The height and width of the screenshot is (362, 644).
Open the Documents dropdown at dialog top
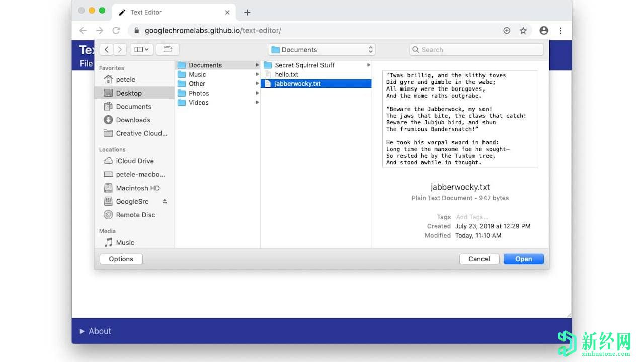(321, 49)
